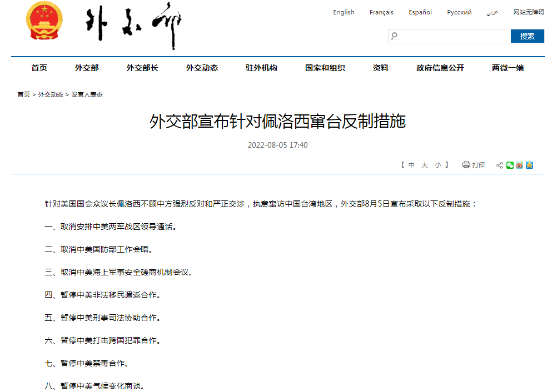Click the search magnifier icon
The width and height of the screenshot is (557, 392).
pyautogui.click(x=394, y=36)
